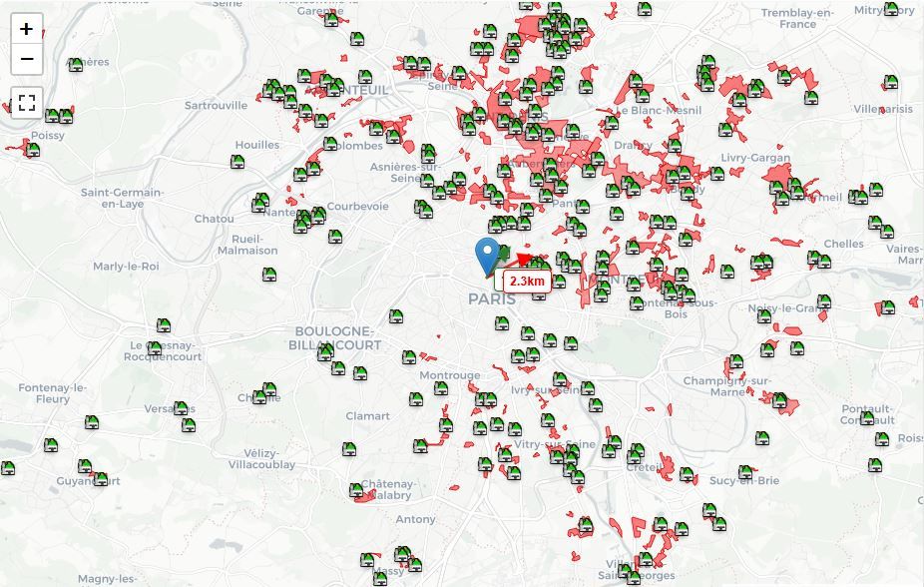Select large red zone below Livry-Gargan label
The height and width of the screenshot is (587, 924).
tap(779, 175)
